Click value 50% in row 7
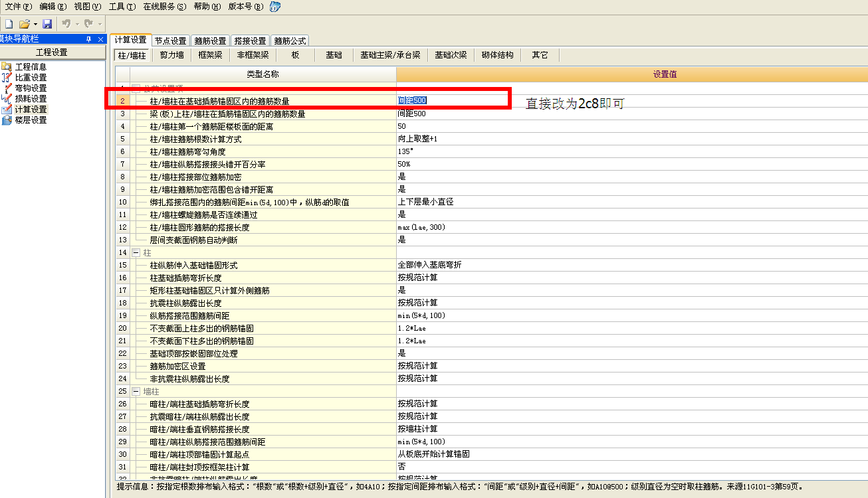The width and height of the screenshot is (868, 498). tap(404, 164)
